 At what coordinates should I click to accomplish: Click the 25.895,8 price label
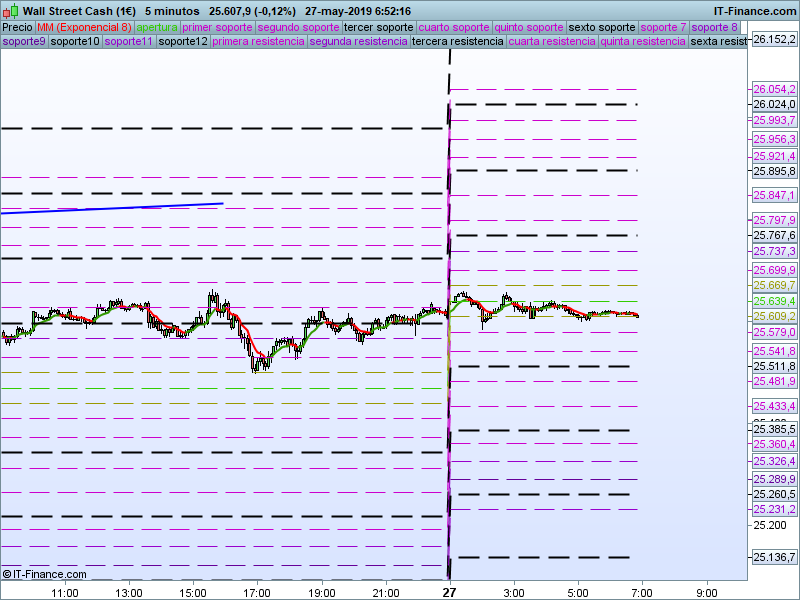pos(774,171)
